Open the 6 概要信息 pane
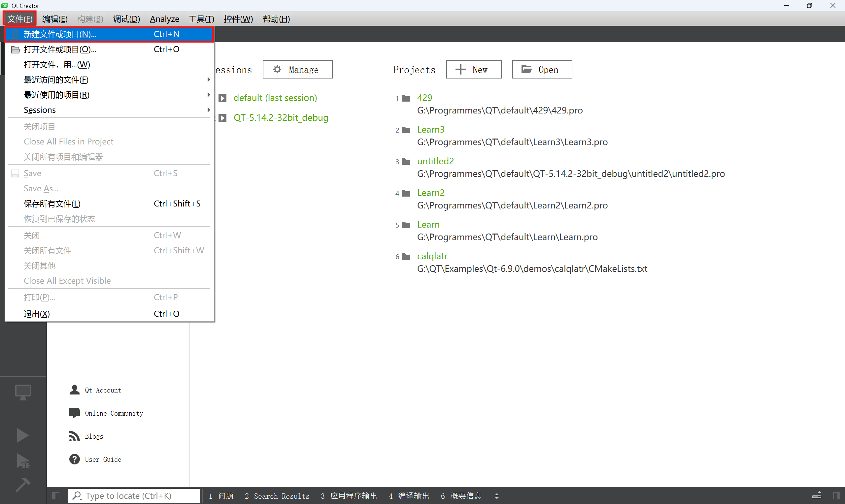The height and width of the screenshot is (504, 845). (461, 496)
